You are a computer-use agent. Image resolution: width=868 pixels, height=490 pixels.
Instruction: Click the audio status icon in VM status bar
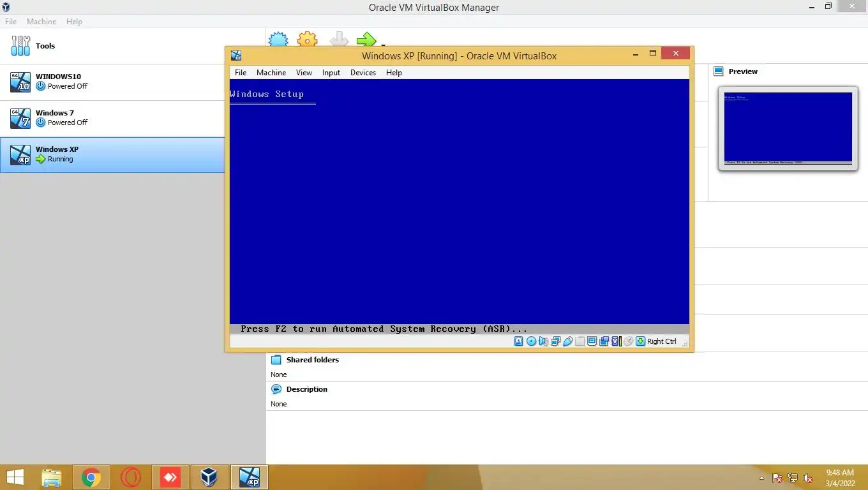coord(543,341)
